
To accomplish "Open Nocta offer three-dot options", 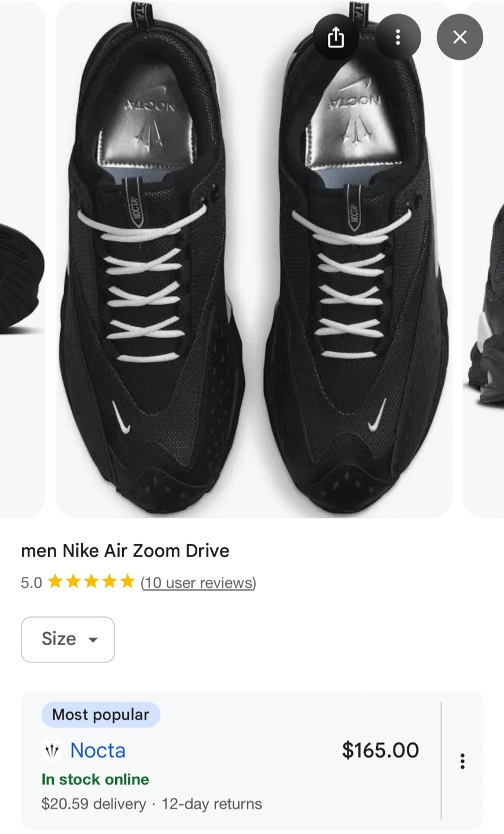I will coord(462,761).
